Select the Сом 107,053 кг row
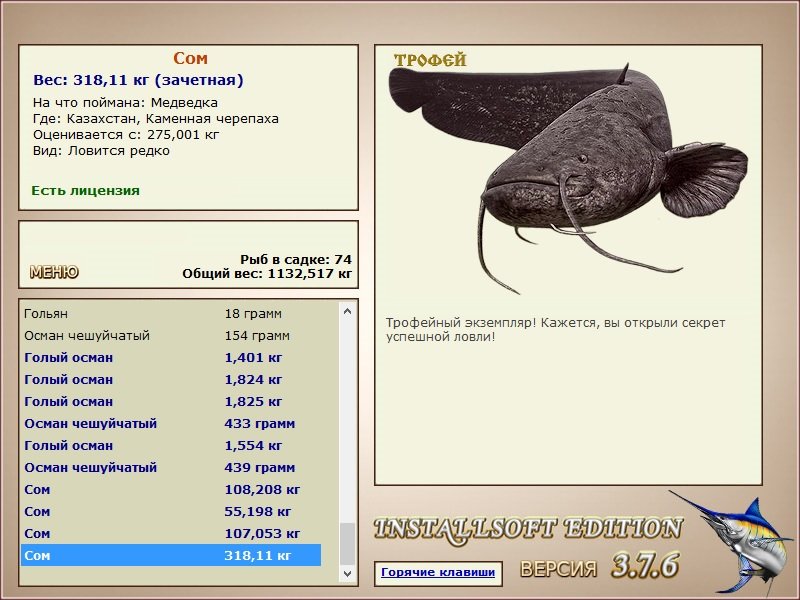This screenshot has height=600, width=800. click(x=171, y=533)
